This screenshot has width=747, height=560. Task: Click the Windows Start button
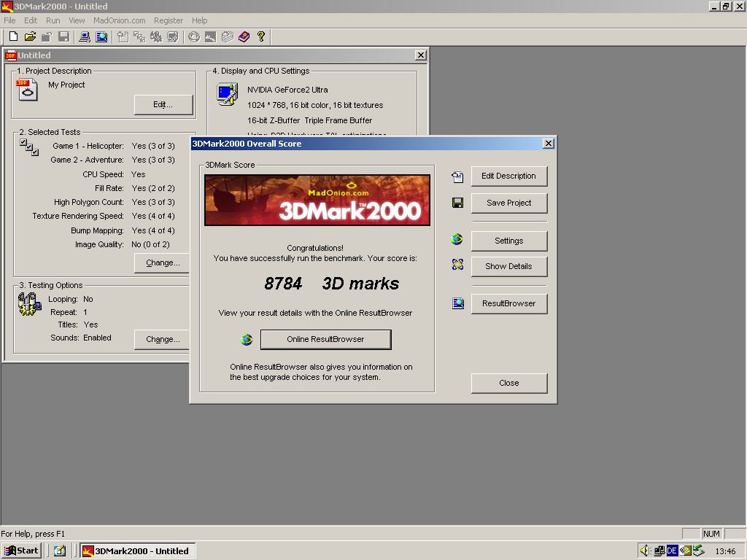point(21,551)
